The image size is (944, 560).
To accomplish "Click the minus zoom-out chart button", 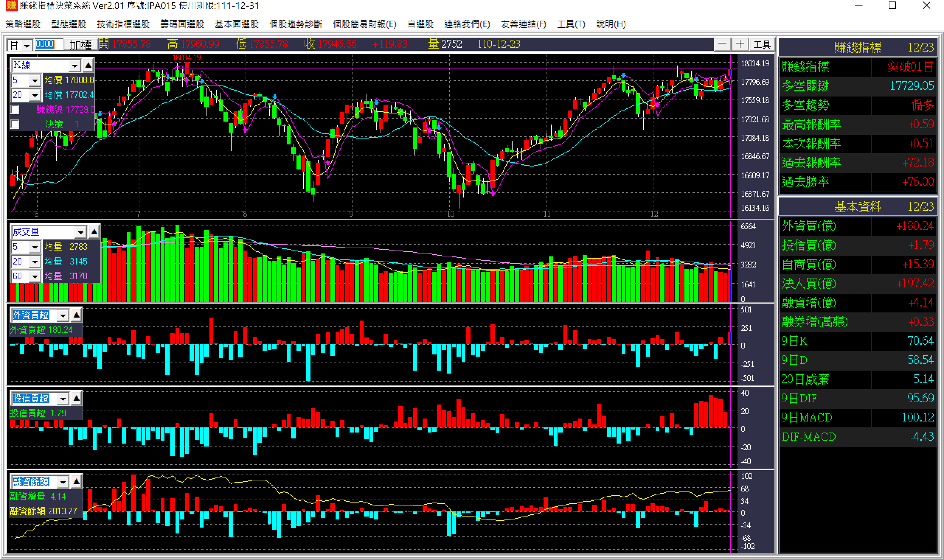I will [722, 44].
